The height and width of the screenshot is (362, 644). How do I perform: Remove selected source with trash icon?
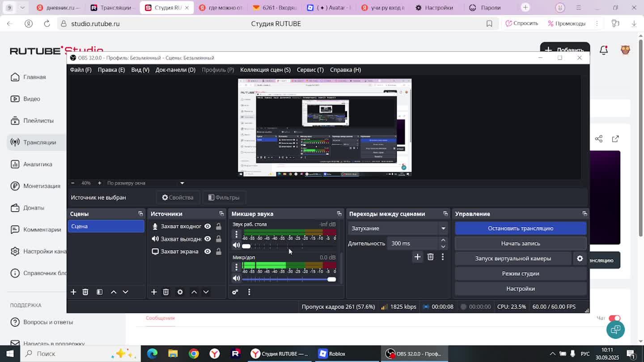166,292
